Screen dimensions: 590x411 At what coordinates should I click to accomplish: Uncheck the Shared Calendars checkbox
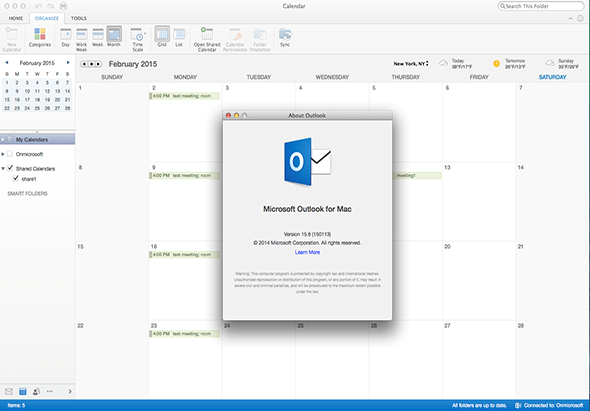(10, 168)
